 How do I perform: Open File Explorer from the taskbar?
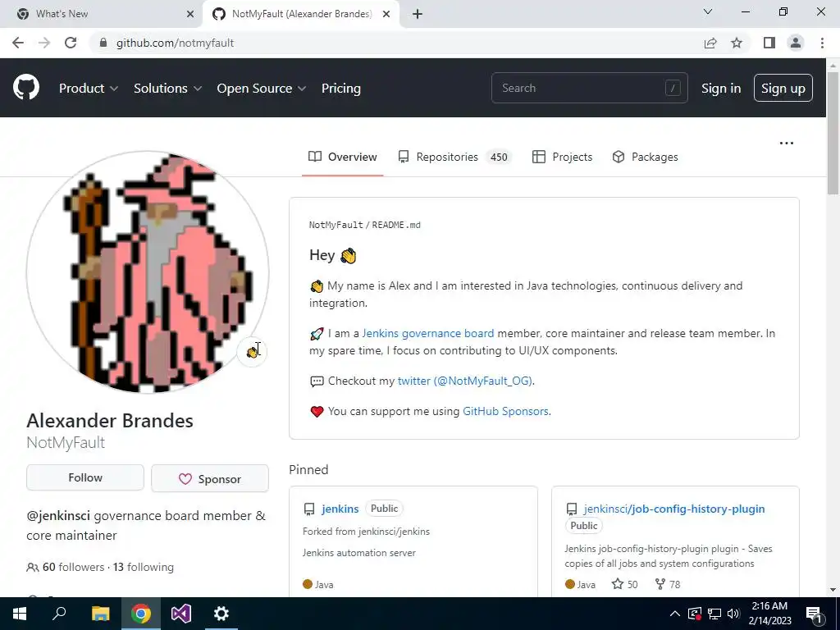(100, 614)
